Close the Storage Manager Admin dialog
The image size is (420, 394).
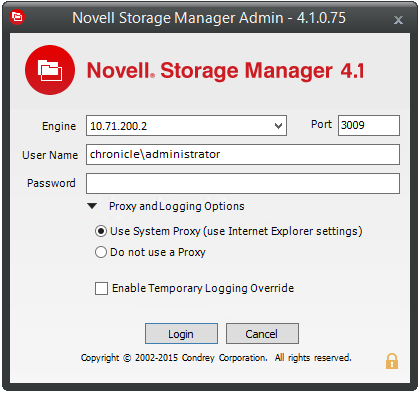[x=398, y=20]
